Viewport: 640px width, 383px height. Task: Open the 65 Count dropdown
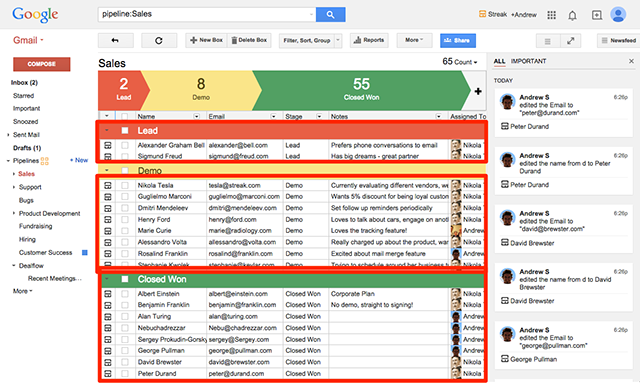coord(460,62)
